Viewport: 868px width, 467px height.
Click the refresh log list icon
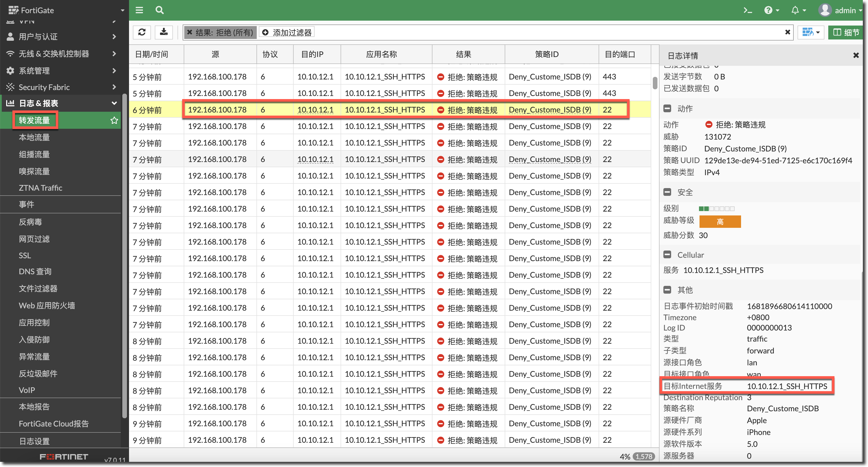point(141,32)
